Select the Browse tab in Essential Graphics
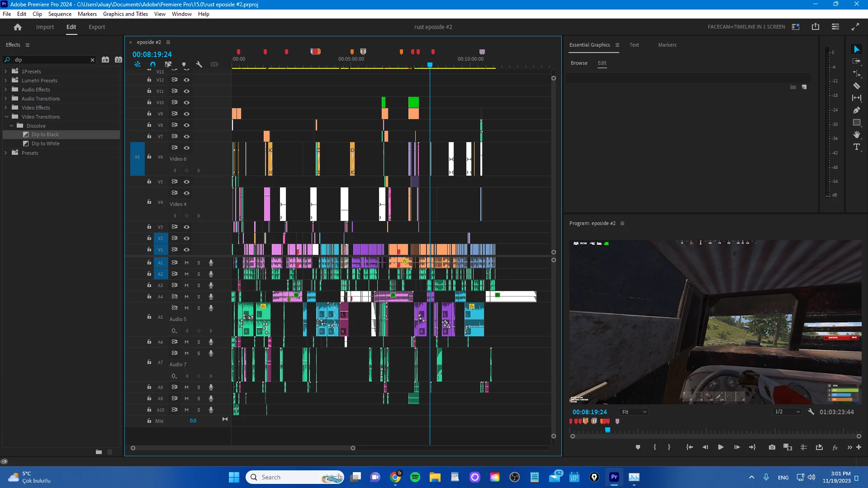This screenshot has height=488, width=868. point(579,63)
